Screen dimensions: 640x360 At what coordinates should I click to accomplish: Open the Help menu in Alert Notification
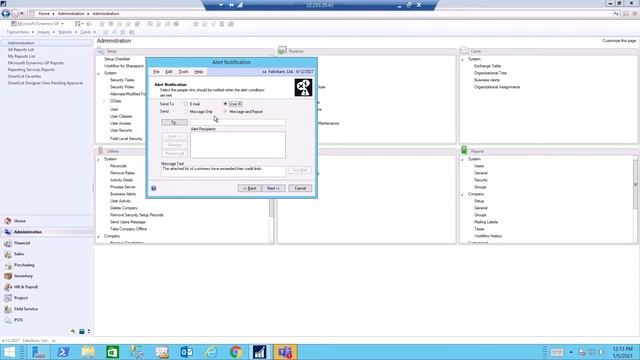[x=199, y=72]
